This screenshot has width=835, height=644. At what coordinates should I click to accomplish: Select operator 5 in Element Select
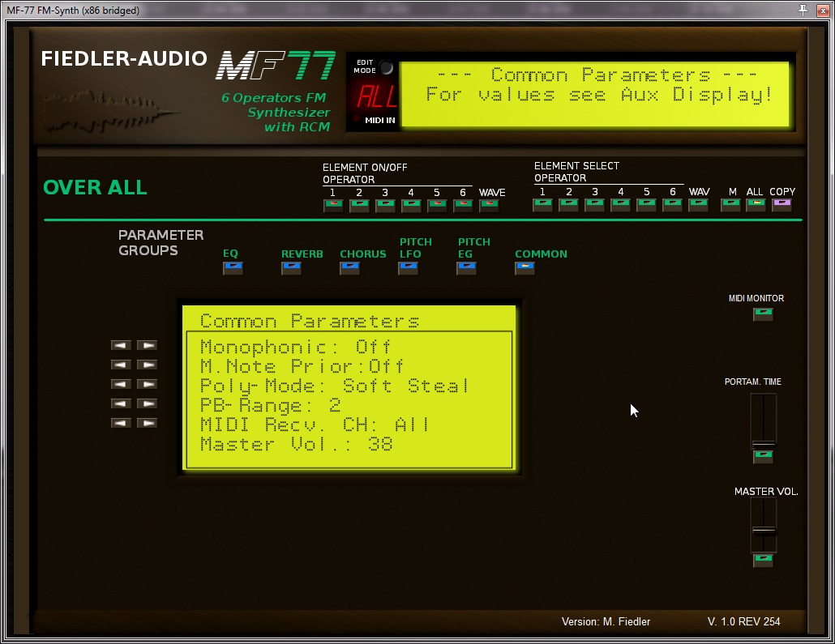(646, 205)
